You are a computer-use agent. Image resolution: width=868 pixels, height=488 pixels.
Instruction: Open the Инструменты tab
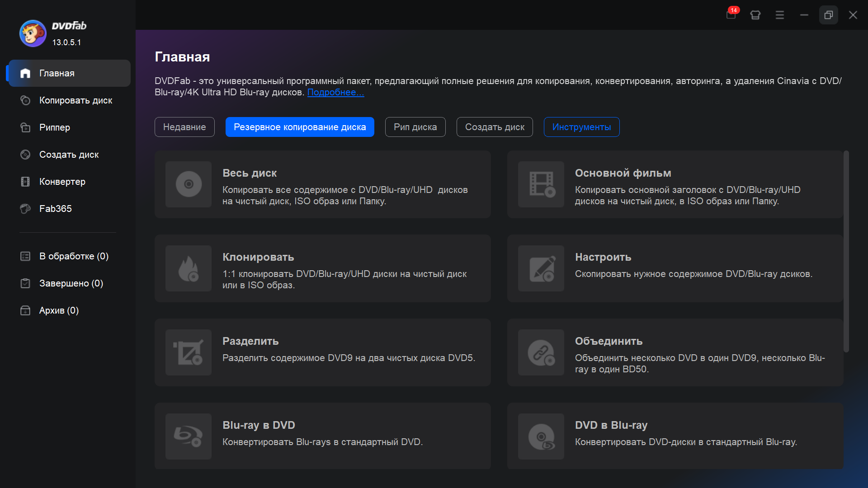point(581,127)
